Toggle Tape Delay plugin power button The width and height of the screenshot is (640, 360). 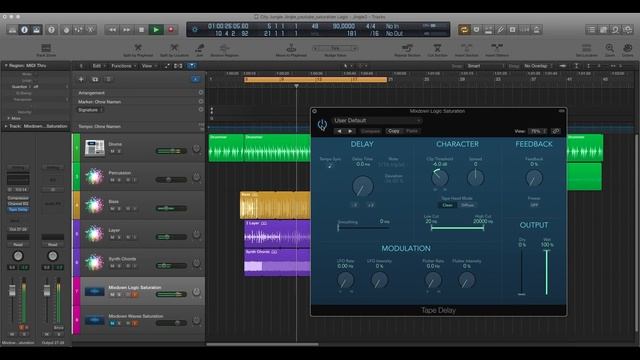322,125
